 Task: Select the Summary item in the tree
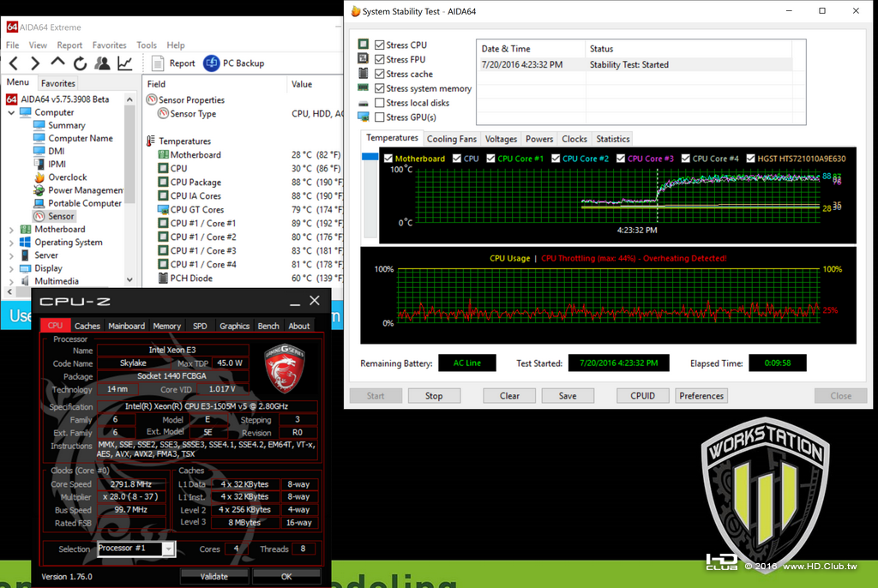click(x=67, y=125)
